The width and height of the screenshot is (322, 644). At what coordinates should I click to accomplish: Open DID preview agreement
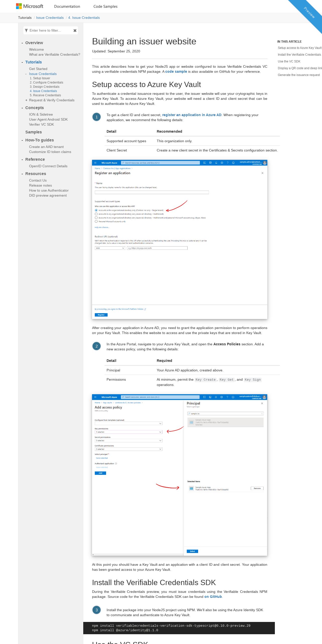pos(48,196)
